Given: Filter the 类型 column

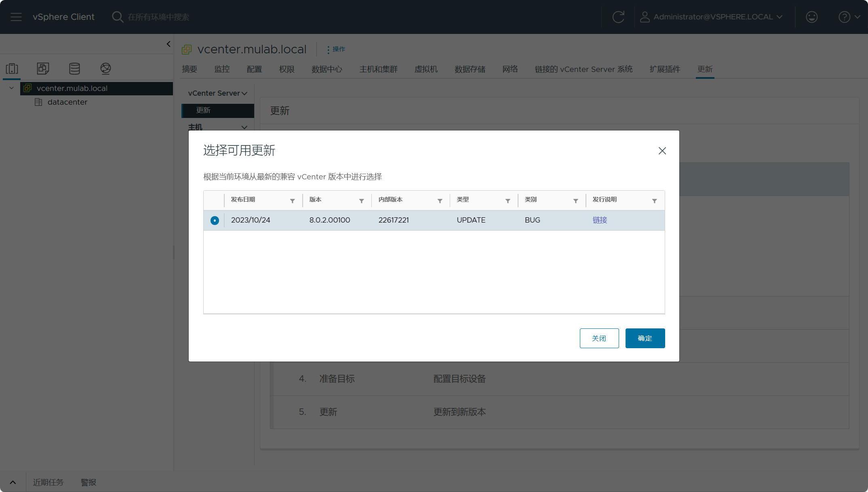Looking at the screenshot, I should tap(508, 201).
